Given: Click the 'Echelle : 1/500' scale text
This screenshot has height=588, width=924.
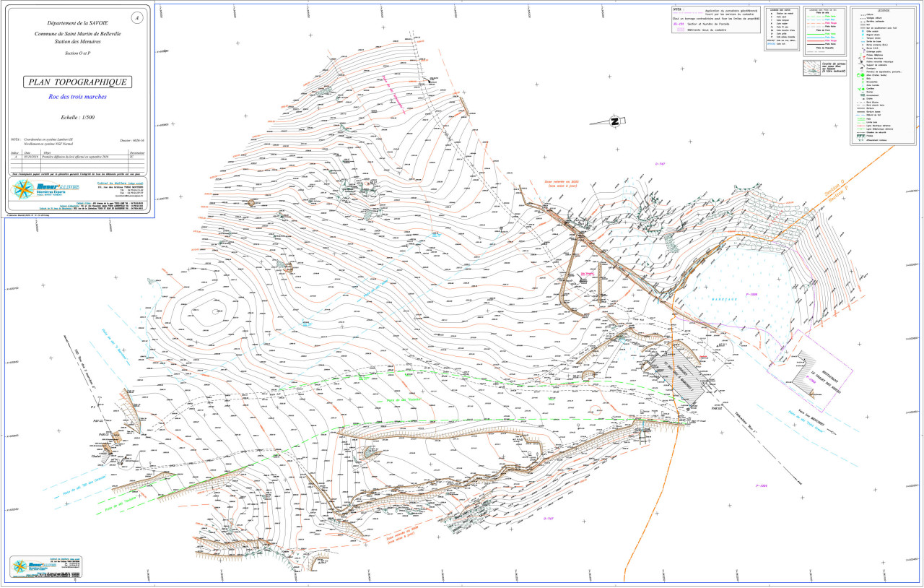Looking at the screenshot, I should click(x=78, y=116).
